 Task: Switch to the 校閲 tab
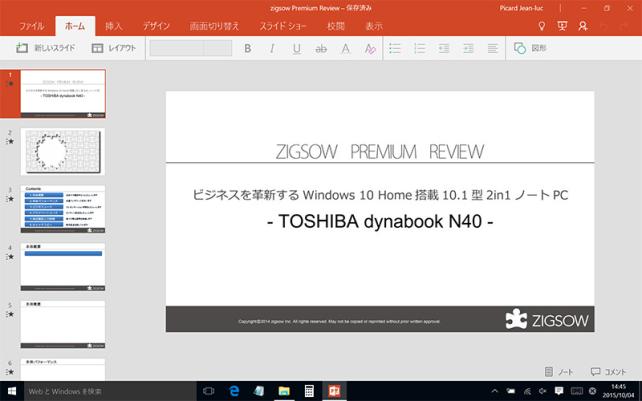(336, 26)
